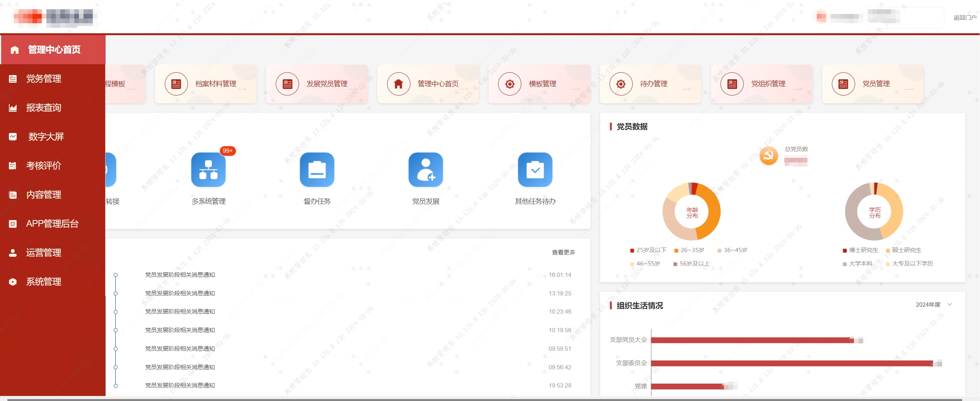
Task: Open the 模板管理 shortcut card
Action: (x=539, y=84)
